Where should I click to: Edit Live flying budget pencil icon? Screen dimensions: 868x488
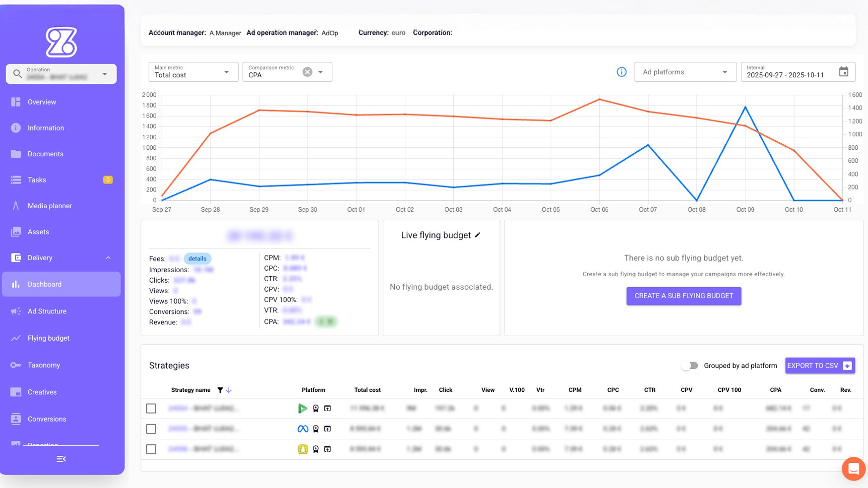coord(478,235)
